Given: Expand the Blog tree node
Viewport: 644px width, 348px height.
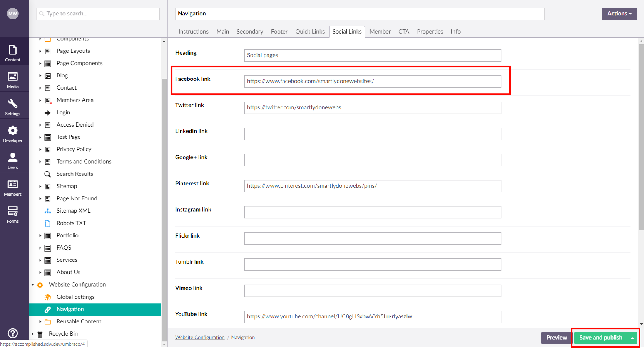Looking at the screenshot, I should point(40,76).
